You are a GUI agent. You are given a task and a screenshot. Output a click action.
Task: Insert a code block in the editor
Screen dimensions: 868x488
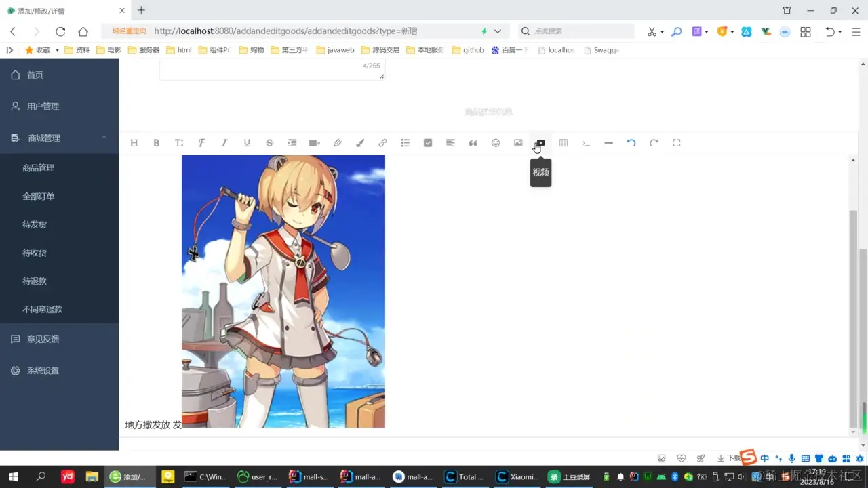(586, 143)
